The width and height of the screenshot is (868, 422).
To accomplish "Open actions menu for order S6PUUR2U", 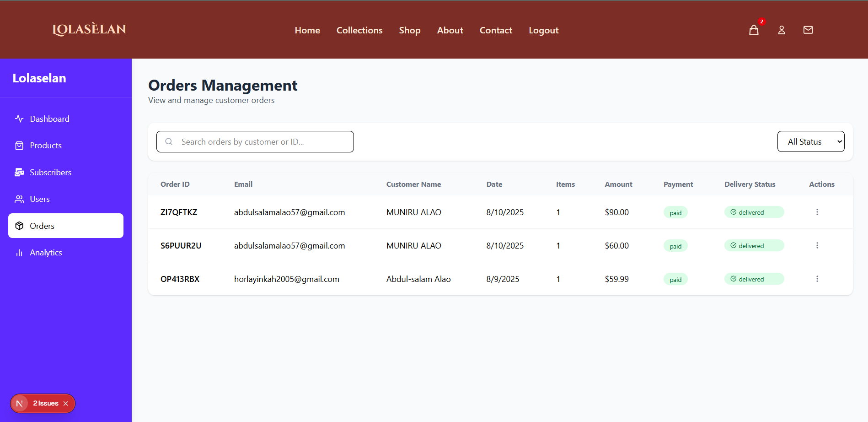I will 817,245.
